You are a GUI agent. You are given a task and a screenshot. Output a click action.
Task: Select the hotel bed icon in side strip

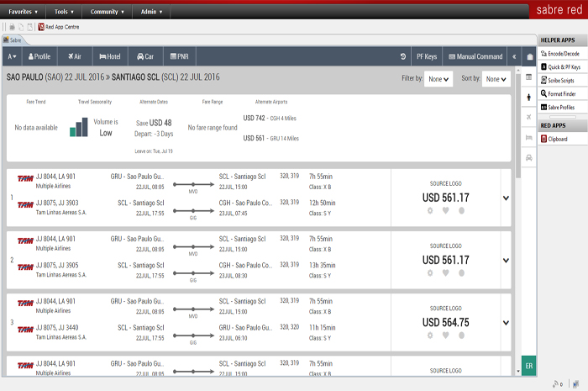click(528, 138)
